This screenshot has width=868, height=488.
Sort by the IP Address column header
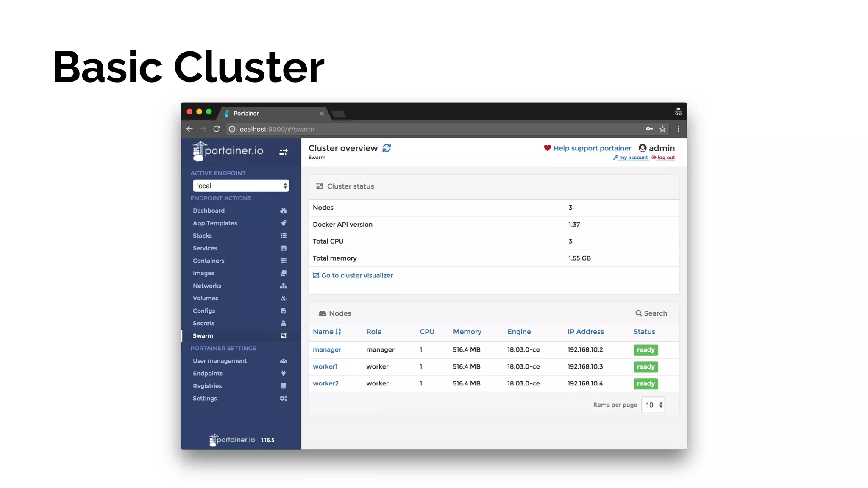[x=586, y=332]
